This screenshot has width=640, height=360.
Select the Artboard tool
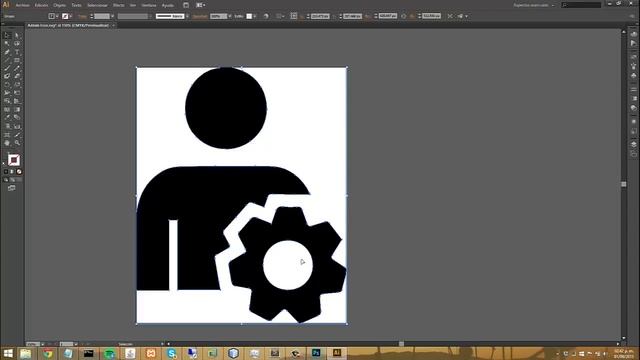click(x=7, y=135)
